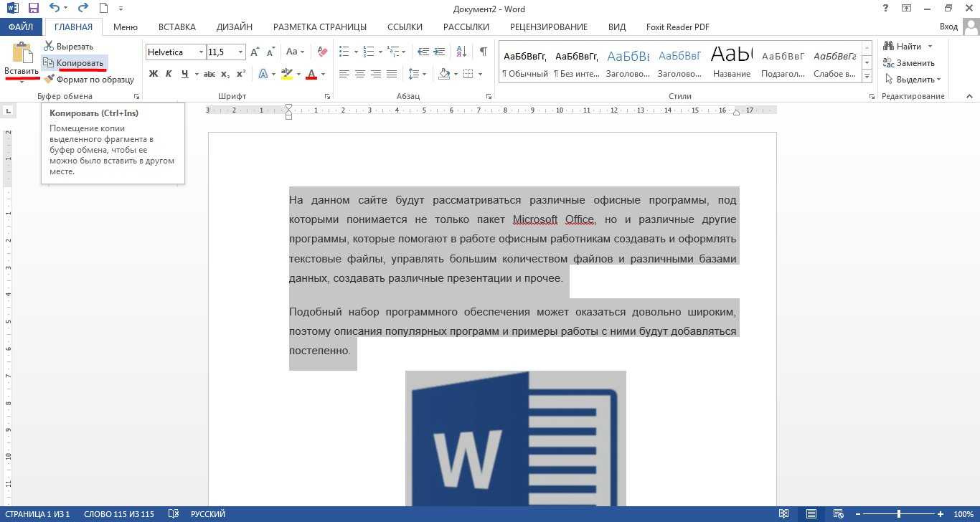The image size is (980, 522).
Task: Apply the borders button
Action: point(468,74)
